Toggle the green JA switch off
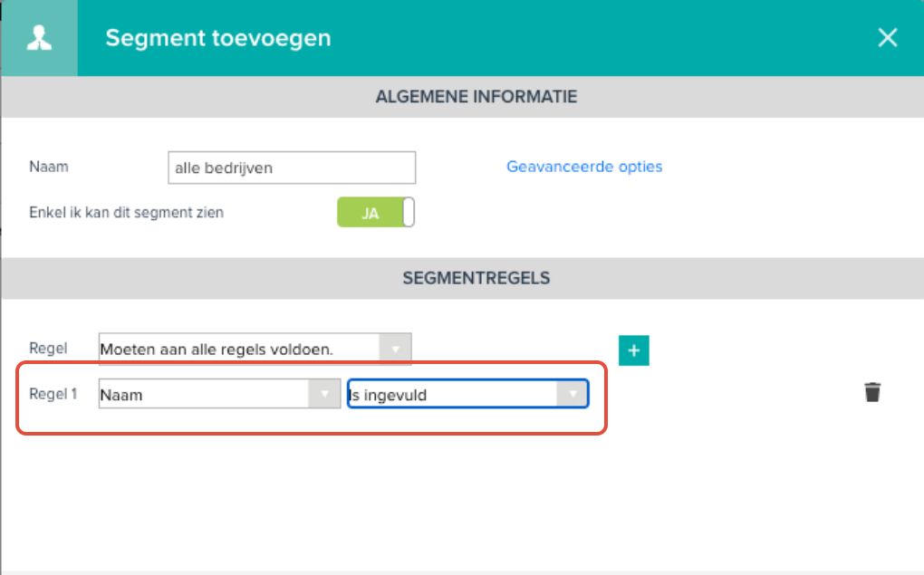The image size is (924, 575). 375,212
